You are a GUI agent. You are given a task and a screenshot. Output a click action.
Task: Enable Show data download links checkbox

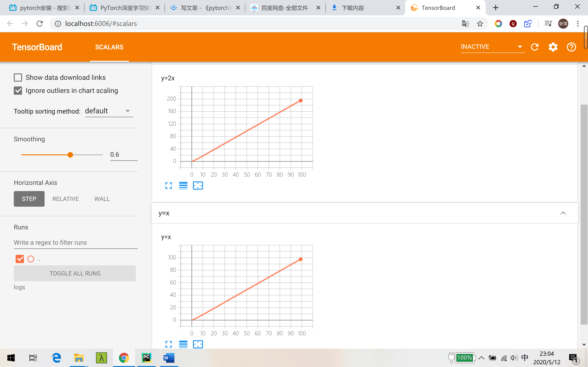[18, 78]
